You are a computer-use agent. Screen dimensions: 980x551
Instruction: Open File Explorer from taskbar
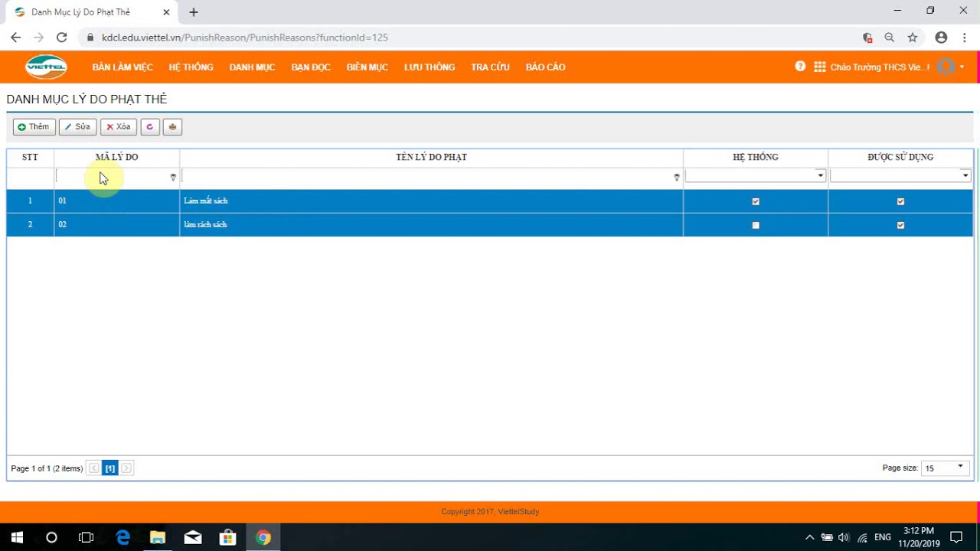pyautogui.click(x=158, y=537)
